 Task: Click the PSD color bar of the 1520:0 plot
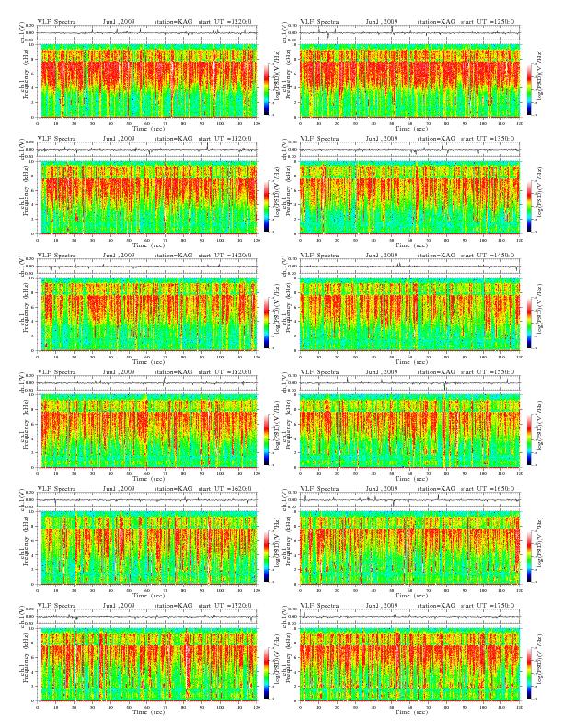[266, 438]
